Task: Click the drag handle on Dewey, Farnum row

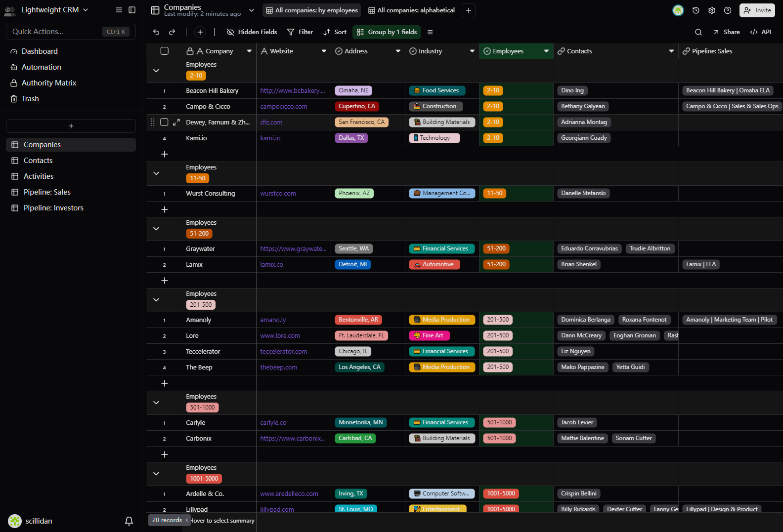Action: point(152,122)
